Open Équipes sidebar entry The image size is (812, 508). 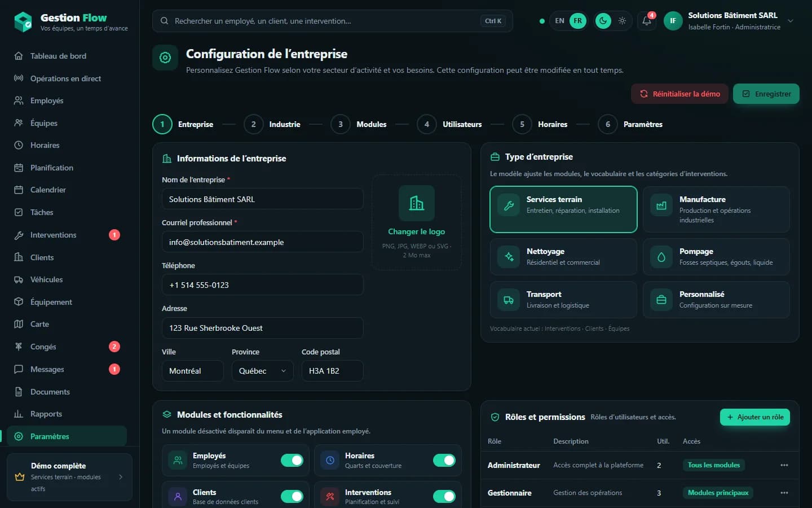[x=67, y=123]
